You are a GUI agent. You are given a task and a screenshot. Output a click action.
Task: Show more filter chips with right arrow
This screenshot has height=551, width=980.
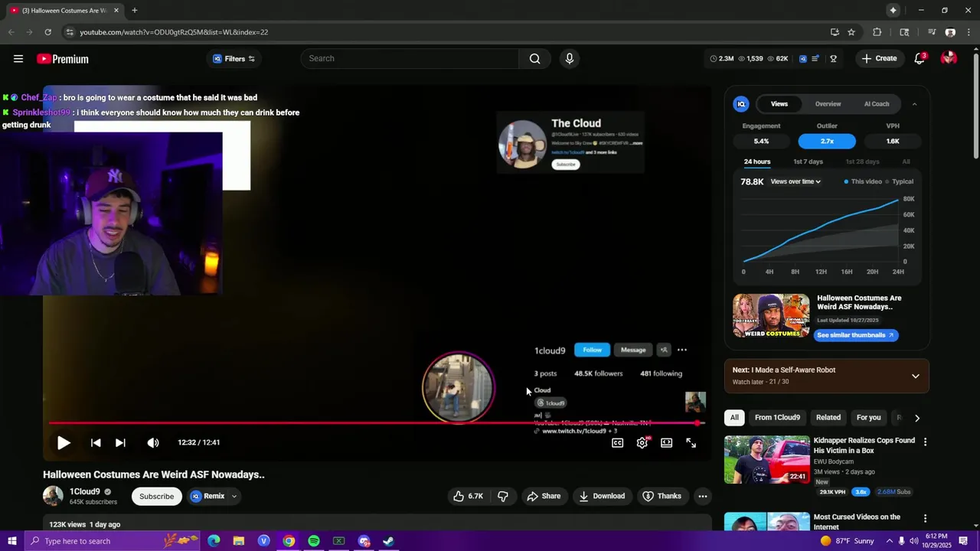coord(917,418)
